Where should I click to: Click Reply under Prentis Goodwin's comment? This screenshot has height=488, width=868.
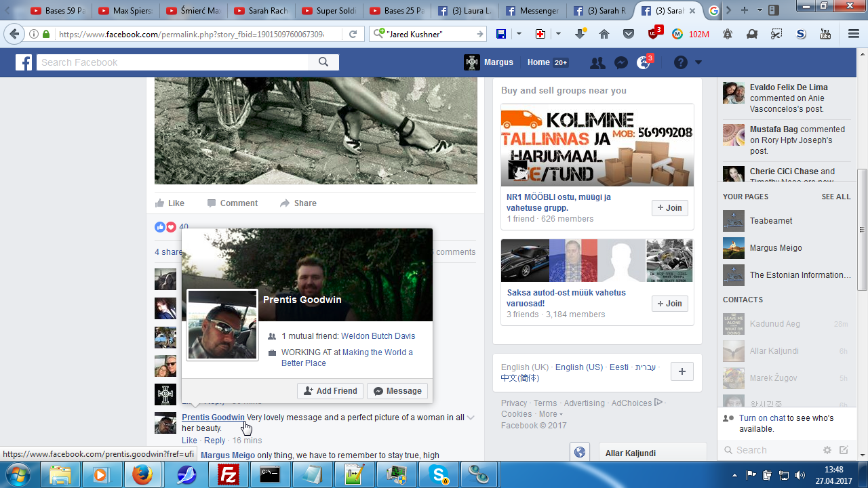coord(215,441)
